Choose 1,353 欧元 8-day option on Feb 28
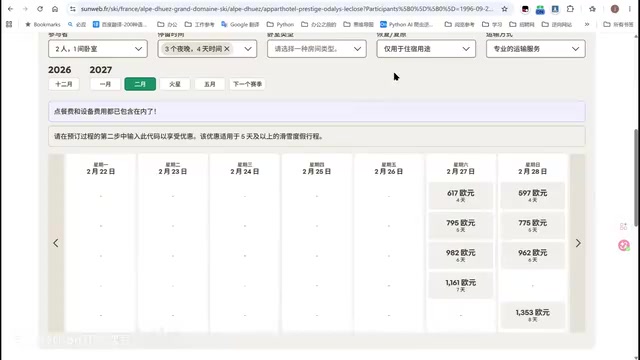640x360 pixels. coord(533,315)
